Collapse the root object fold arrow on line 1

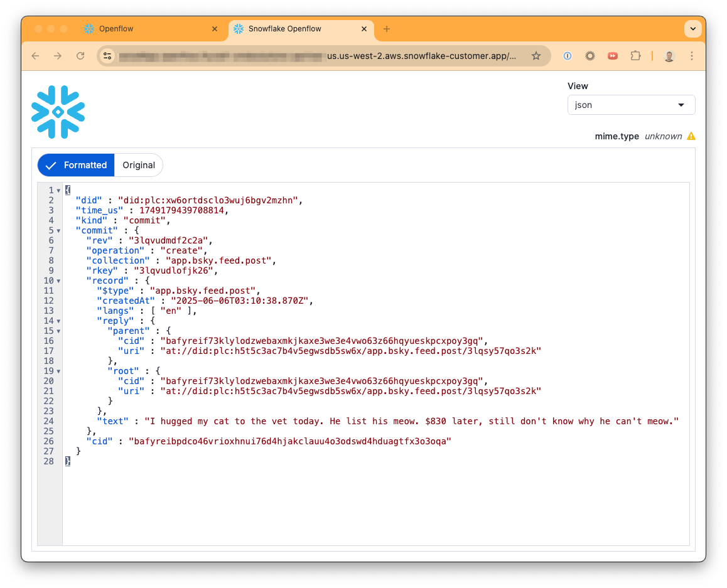58,190
